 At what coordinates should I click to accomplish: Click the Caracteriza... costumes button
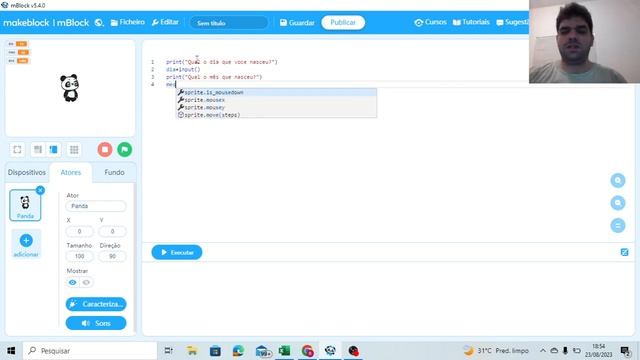coord(96,304)
